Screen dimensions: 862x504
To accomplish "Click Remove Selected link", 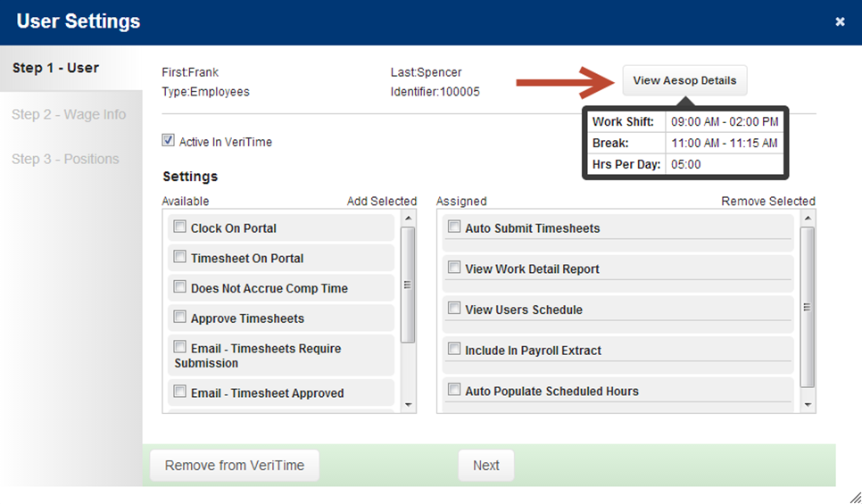I will [x=768, y=202].
